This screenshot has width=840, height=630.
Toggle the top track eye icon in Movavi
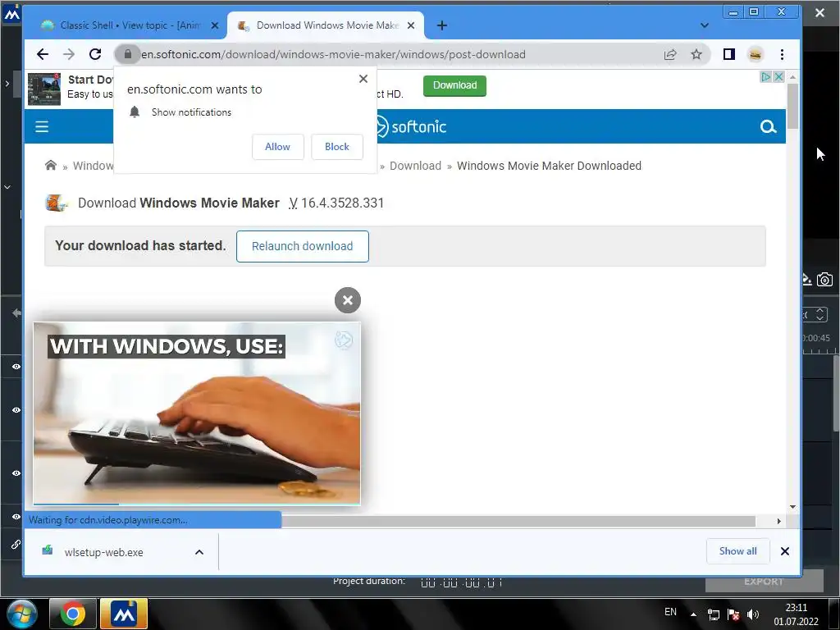coord(16,367)
